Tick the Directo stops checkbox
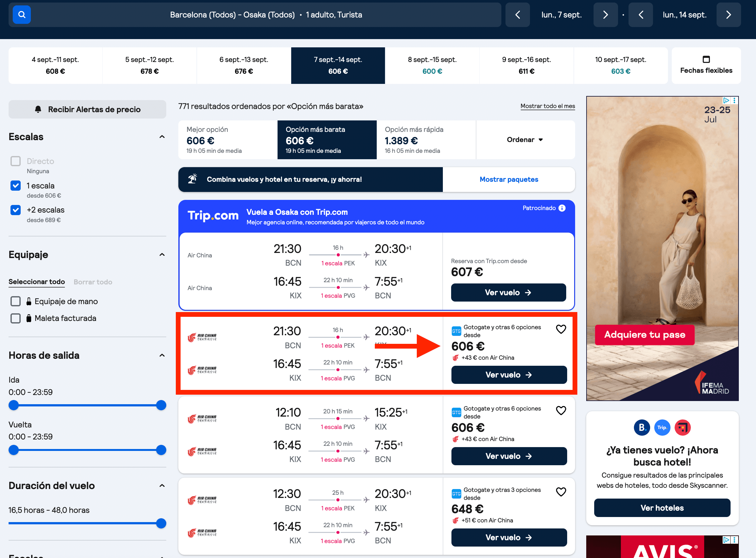Viewport: 756px width, 558px height. 16,161
